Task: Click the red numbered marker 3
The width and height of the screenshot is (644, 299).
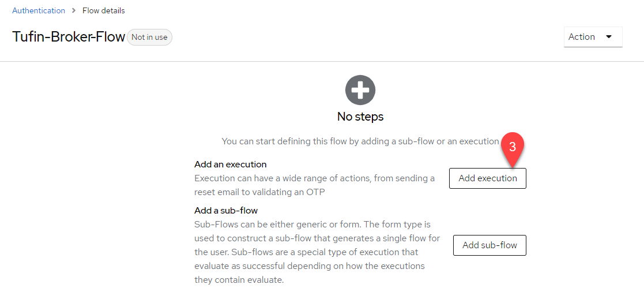Action: click(x=512, y=147)
